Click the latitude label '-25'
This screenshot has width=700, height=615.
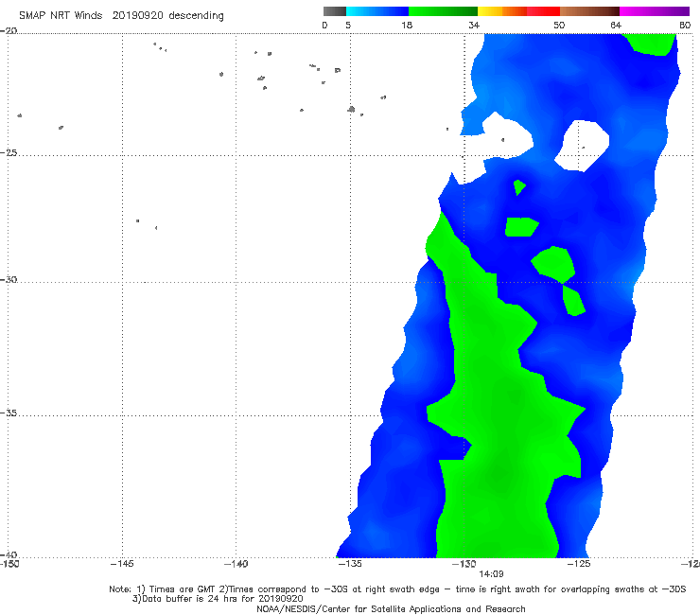tap(9, 152)
